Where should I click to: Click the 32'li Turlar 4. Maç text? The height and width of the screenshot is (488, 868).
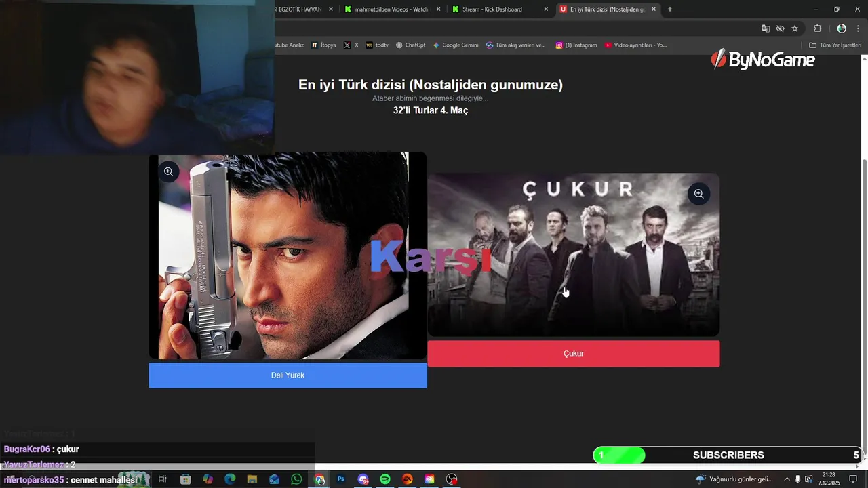pos(431,110)
